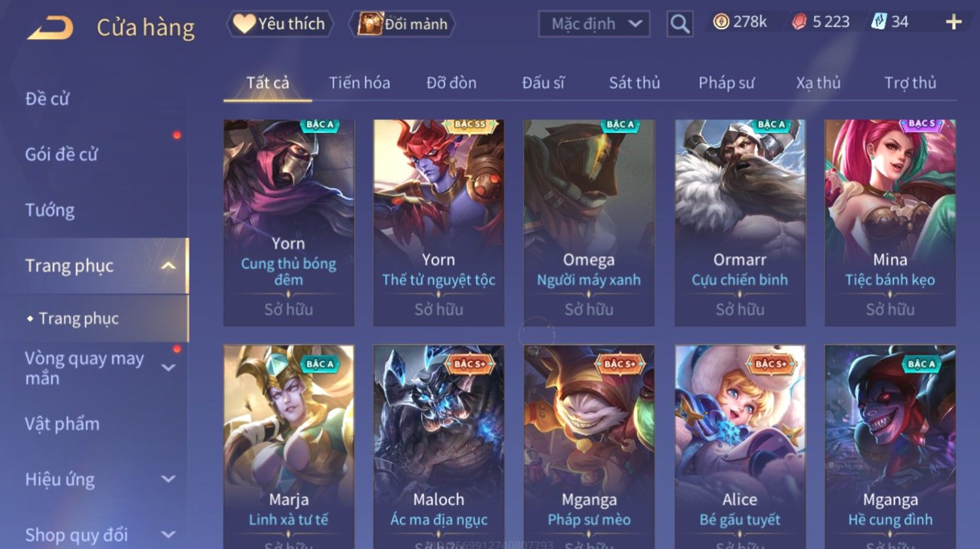Image resolution: width=980 pixels, height=549 pixels.
Task: Expand Vòng quay may mắn section
Action: tap(168, 368)
